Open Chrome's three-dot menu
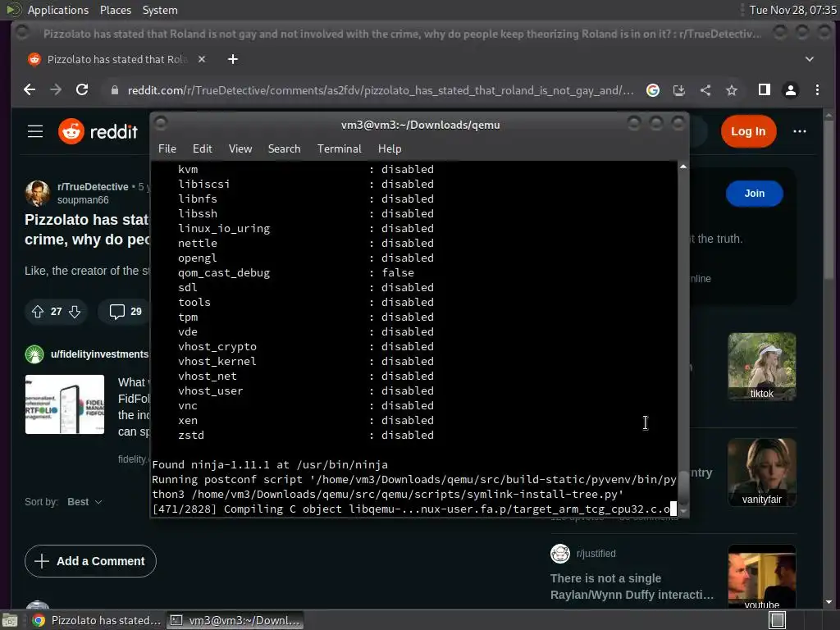The height and width of the screenshot is (630, 840). [x=817, y=90]
